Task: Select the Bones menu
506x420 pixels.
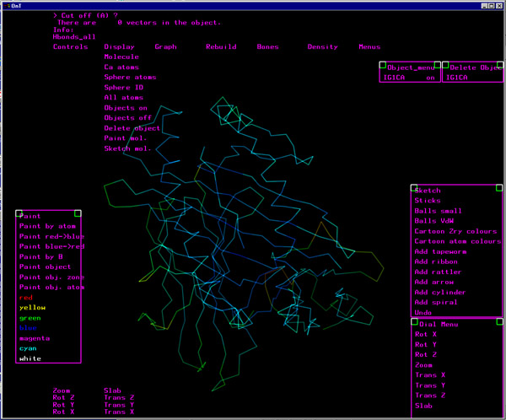Action: [267, 47]
